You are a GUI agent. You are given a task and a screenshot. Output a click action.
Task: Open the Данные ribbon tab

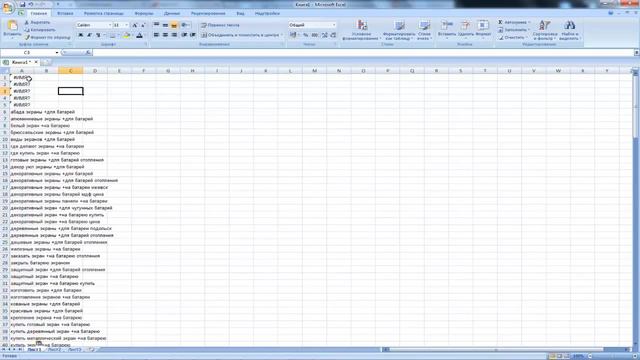click(172, 13)
